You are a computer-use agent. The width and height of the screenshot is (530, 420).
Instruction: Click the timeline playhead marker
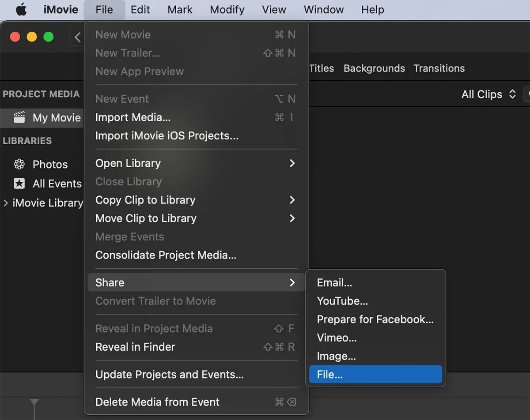(x=34, y=402)
